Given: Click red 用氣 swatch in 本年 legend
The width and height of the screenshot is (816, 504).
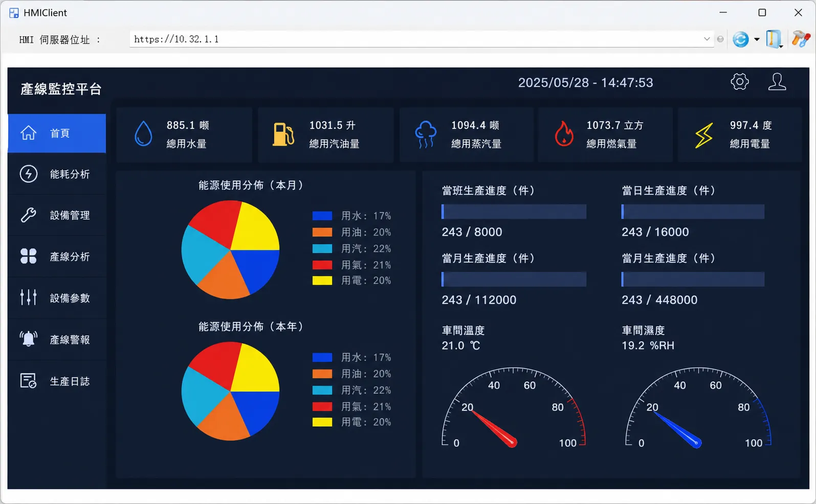Looking at the screenshot, I should pyautogui.click(x=322, y=406).
